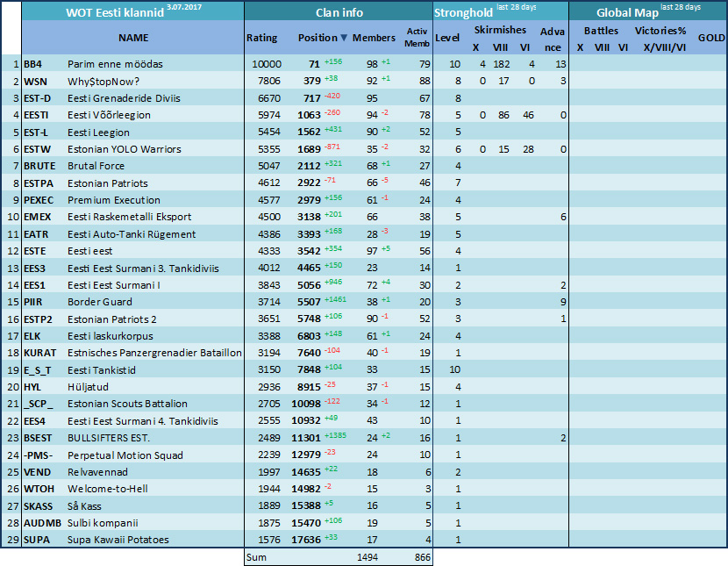
Task: Click position change +1385
Action: [x=335, y=435]
